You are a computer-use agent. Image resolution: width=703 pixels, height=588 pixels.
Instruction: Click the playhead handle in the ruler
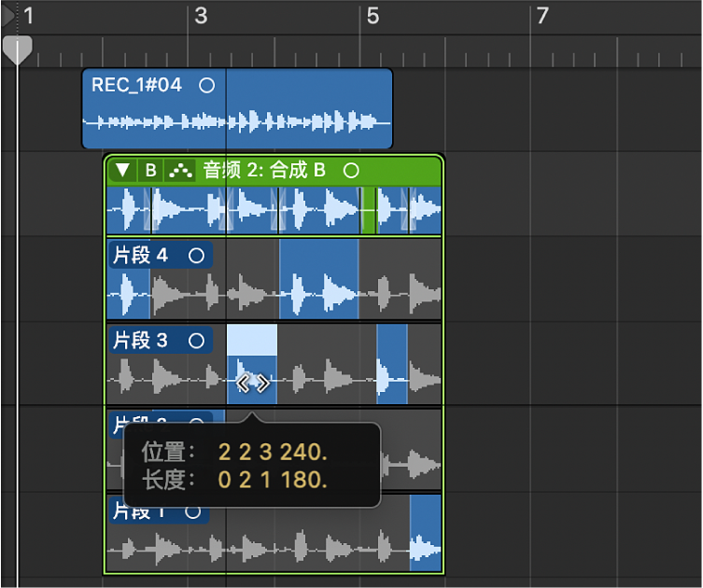pos(17,49)
